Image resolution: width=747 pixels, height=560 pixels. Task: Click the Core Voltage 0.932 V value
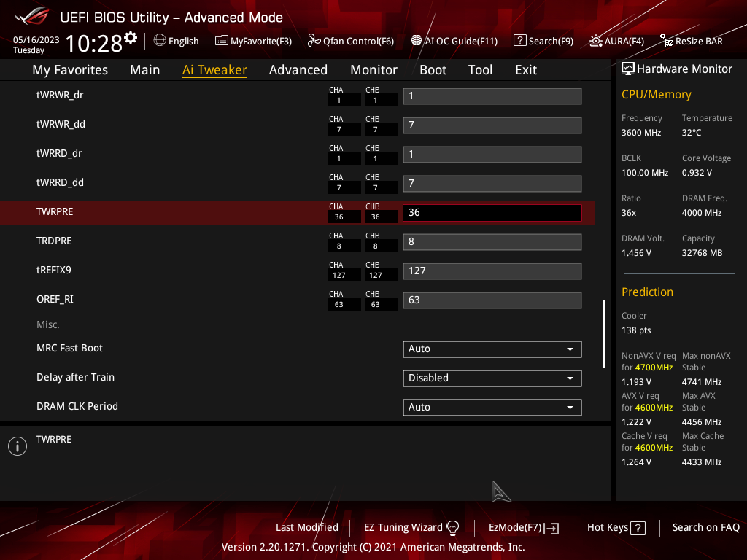(697, 172)
